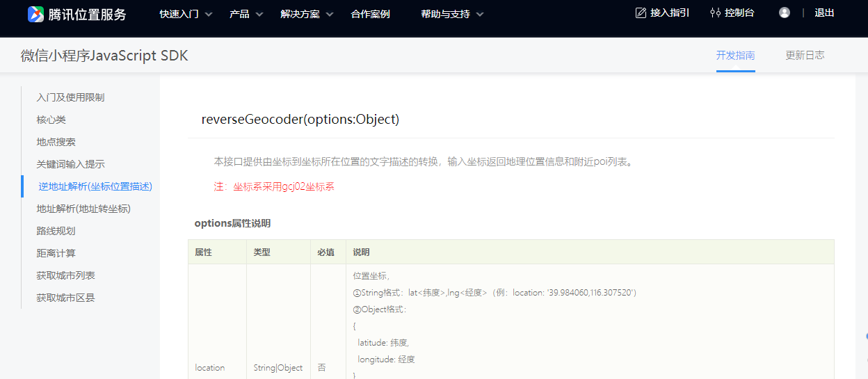Open 路线规划 in the sidebar
868x379 pixels.
coord(56,231)
